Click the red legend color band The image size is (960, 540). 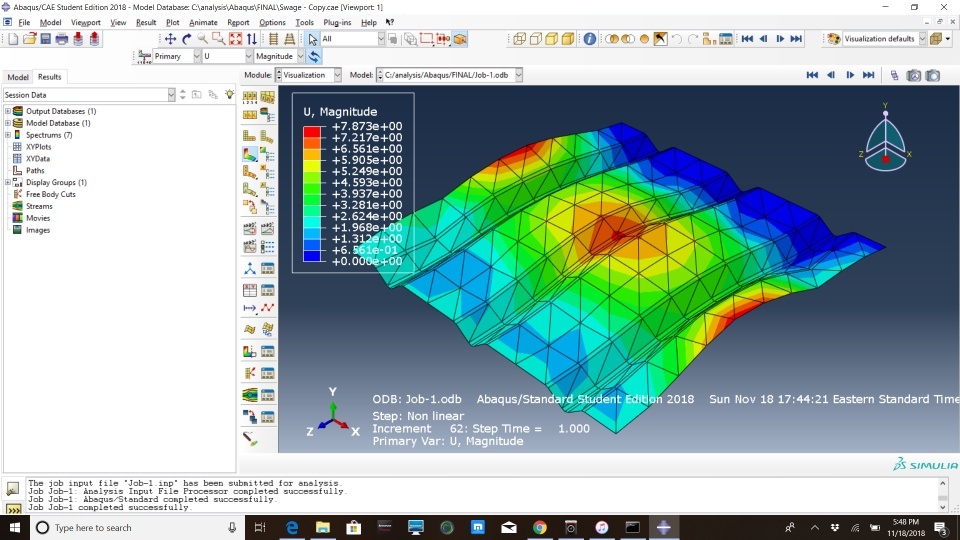[312, 132]
